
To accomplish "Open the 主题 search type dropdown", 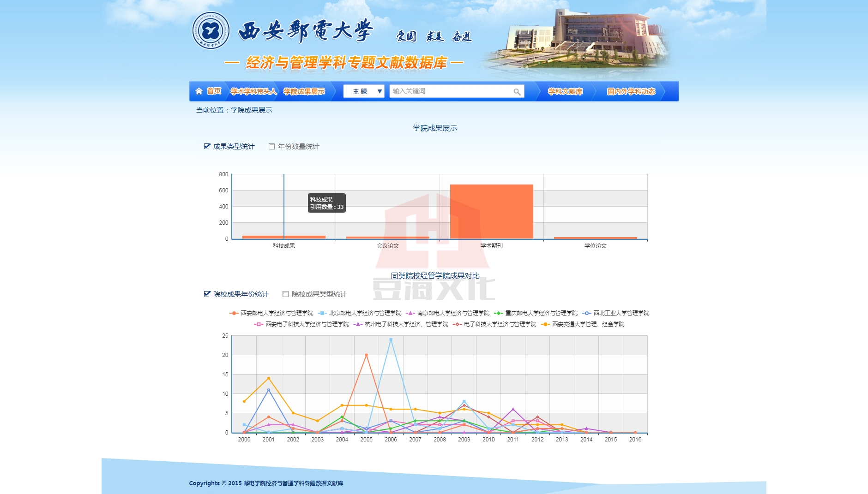I will (364, 91).
